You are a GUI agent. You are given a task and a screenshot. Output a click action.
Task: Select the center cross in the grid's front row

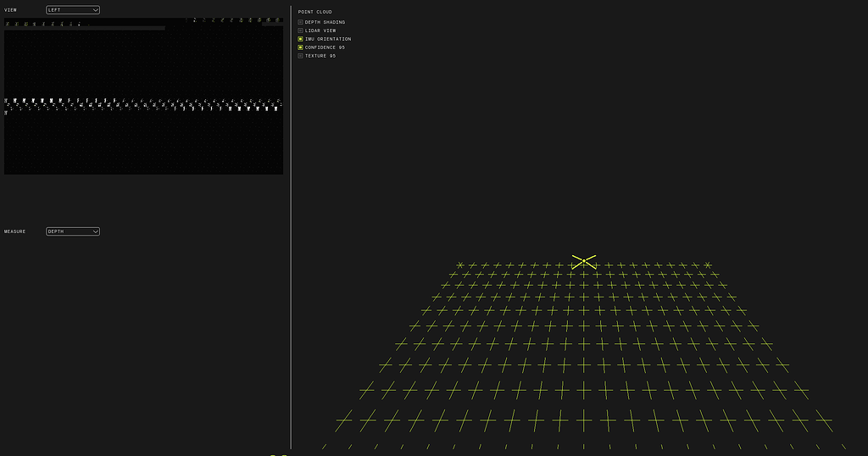point(584,419)
